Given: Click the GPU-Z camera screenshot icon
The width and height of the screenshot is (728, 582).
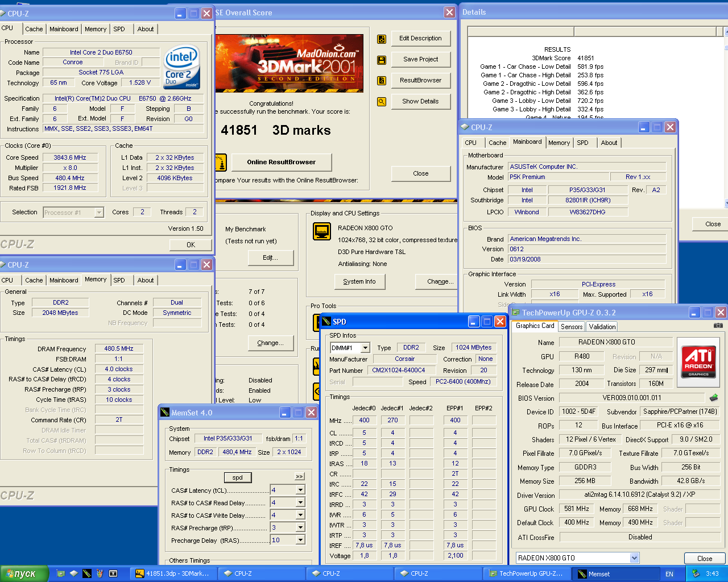Looking at the screenshot, I should [718, 326].
